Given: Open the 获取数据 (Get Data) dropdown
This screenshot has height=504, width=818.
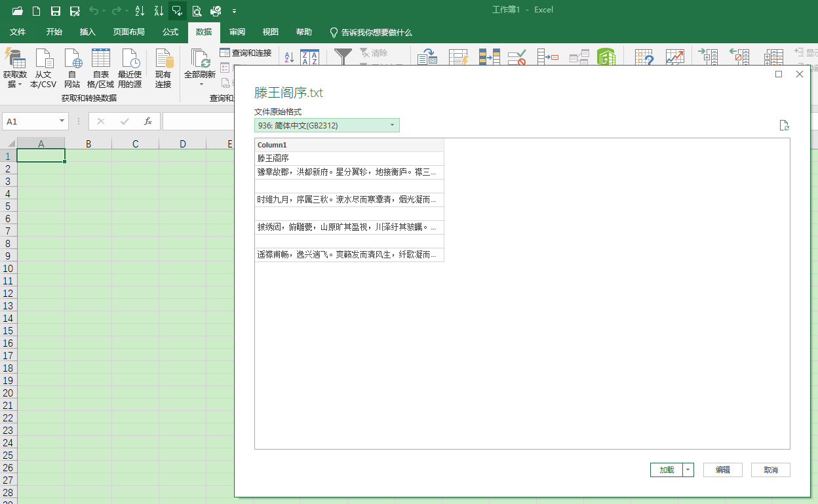Looking at the screenshot, I should (x=14, y=68).
